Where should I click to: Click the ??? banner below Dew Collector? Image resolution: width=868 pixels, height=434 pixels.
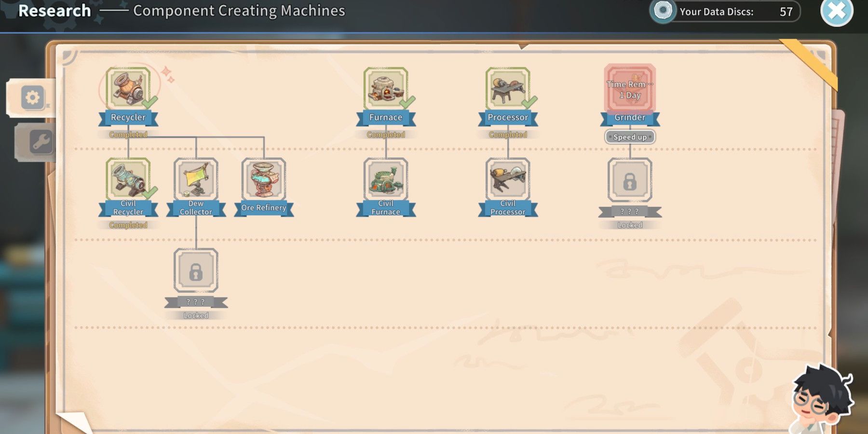[196, 302]
